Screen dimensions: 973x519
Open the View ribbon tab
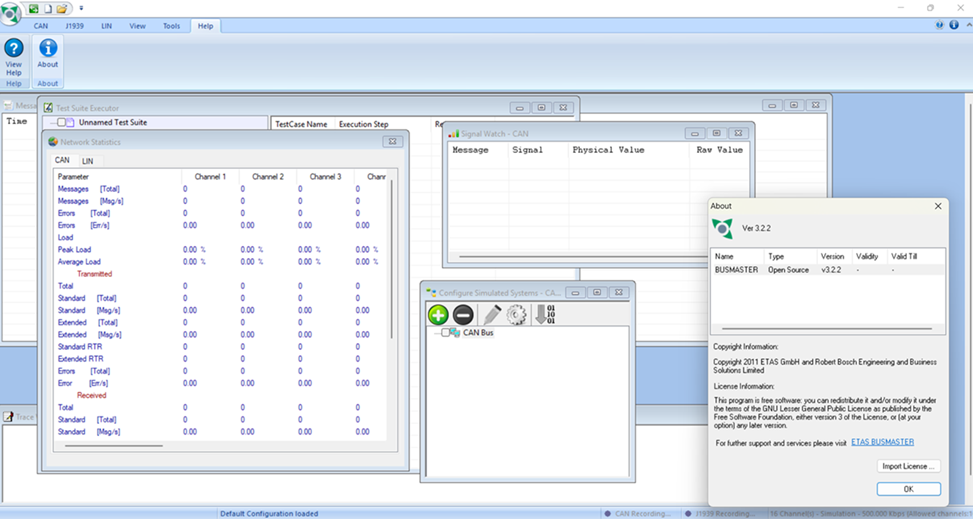tap(137, 26)
